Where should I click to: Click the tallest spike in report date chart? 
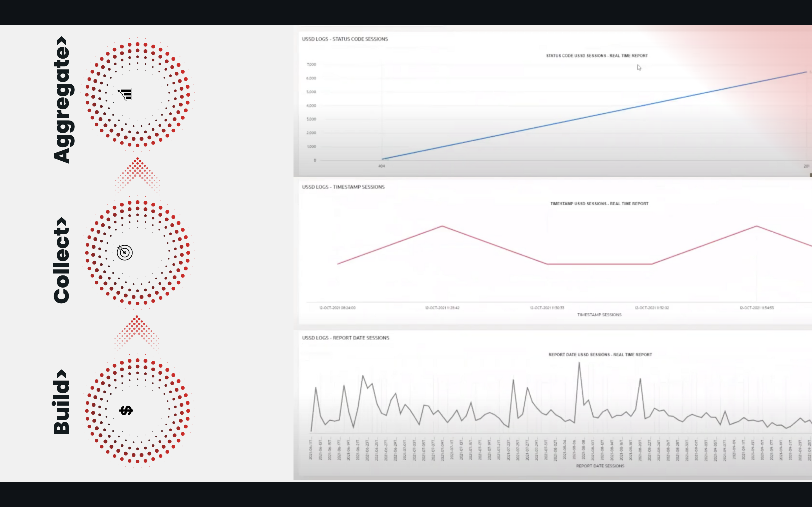pos(579,364)
